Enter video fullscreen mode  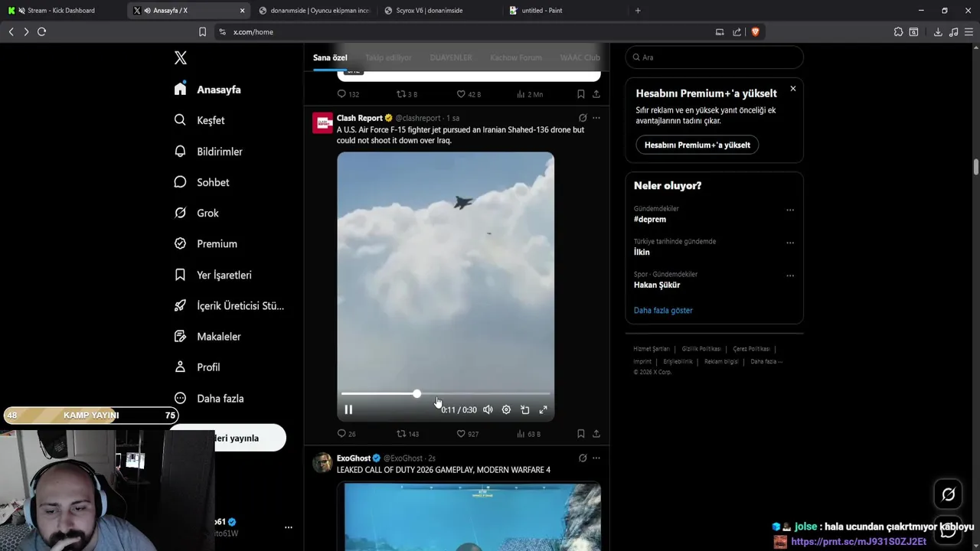click(543, 409)
